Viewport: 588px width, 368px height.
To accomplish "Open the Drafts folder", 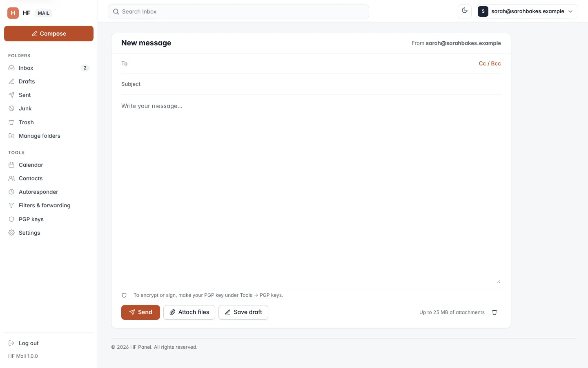I will click(49, 81).
